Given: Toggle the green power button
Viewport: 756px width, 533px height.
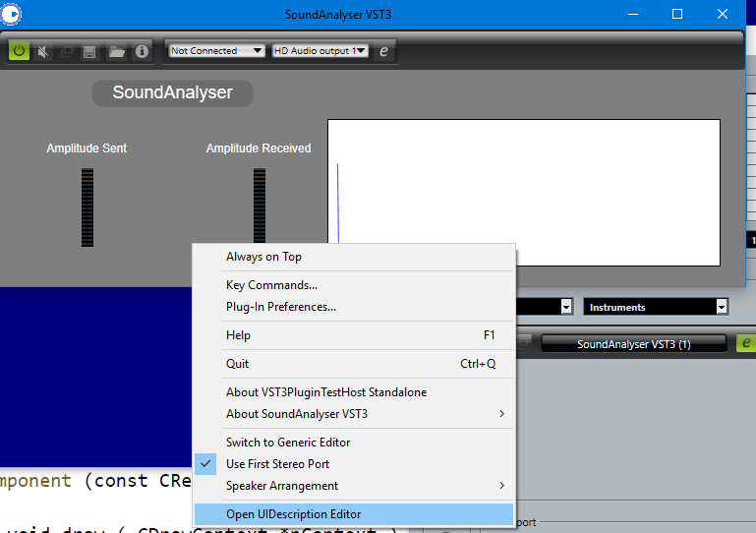Looking at the screenshot, I should click(x=19, y=51).
